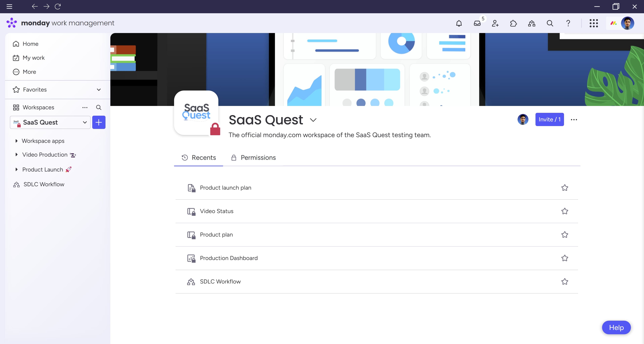Click the Invite / 1 button
The image size is (644, 344).
[550, 119]
